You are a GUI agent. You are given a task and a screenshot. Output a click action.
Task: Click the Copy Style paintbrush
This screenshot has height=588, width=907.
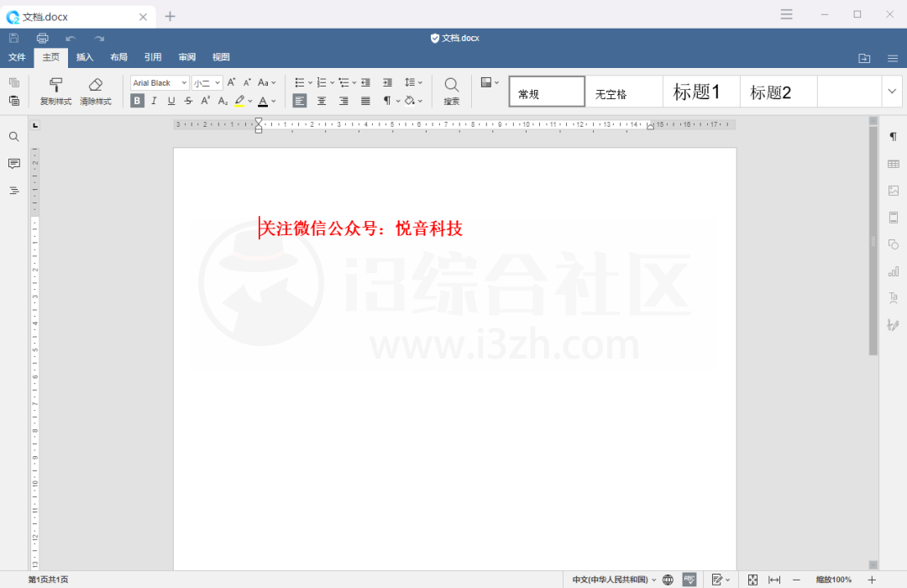click(x=55, y=92)
